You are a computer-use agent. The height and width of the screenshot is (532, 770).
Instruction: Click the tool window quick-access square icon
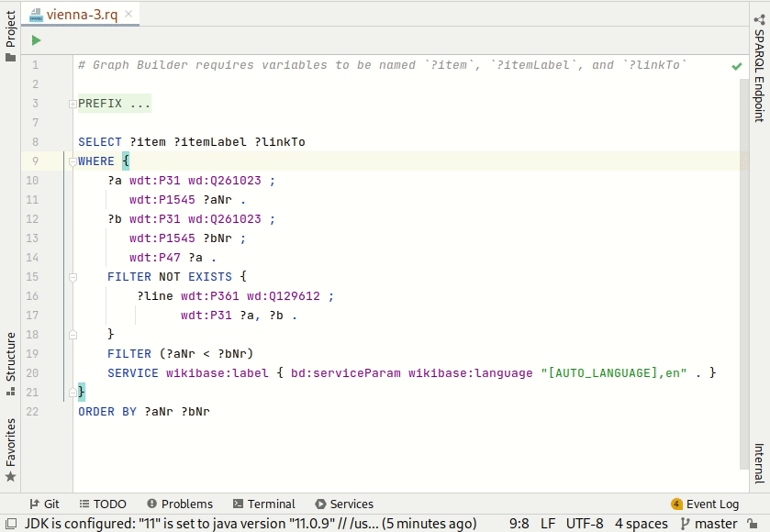pyautogui.click(x=11, y=524)
